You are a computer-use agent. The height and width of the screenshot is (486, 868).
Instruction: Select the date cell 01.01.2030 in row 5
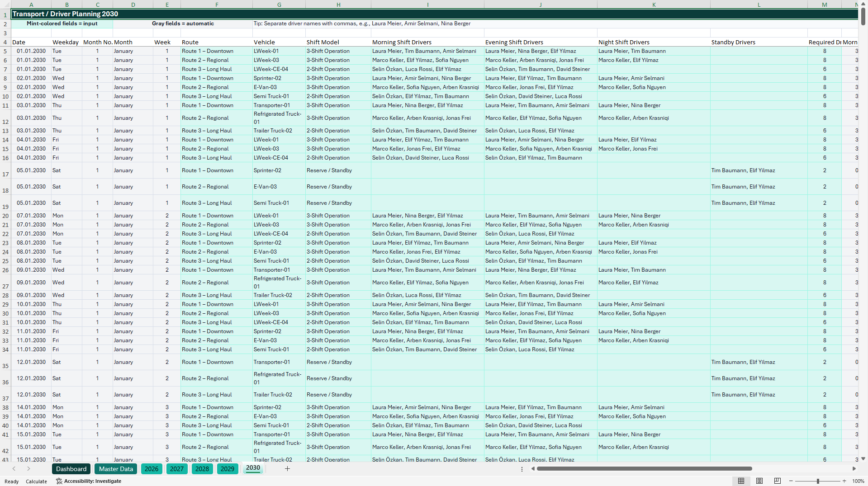click(x=31, y=51)
